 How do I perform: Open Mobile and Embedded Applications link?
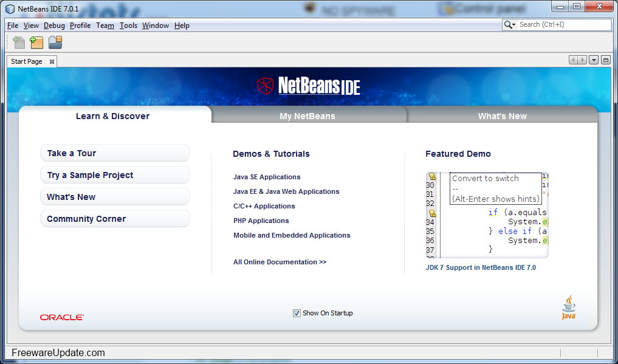coord(292,235)
